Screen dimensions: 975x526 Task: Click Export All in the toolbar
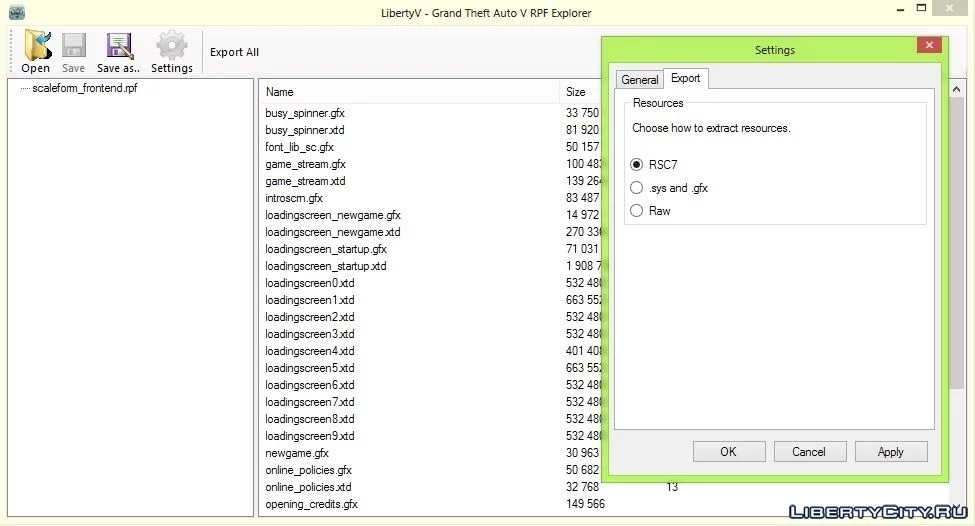click(x=234, y=52)
